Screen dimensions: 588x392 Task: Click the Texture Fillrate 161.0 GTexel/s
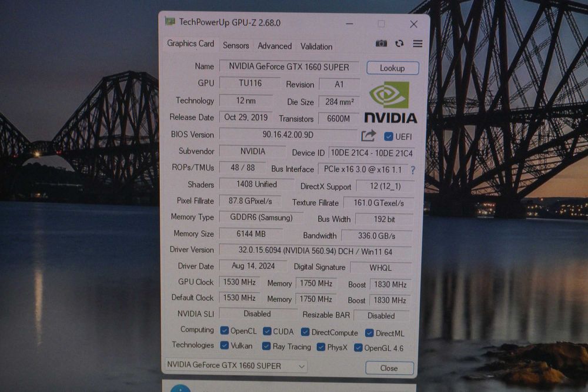point(379,203)
